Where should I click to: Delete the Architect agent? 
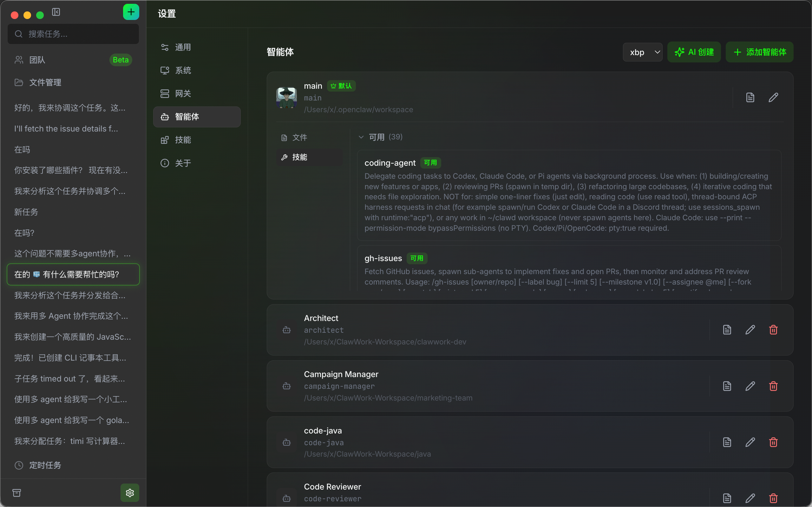pos(773,330)
